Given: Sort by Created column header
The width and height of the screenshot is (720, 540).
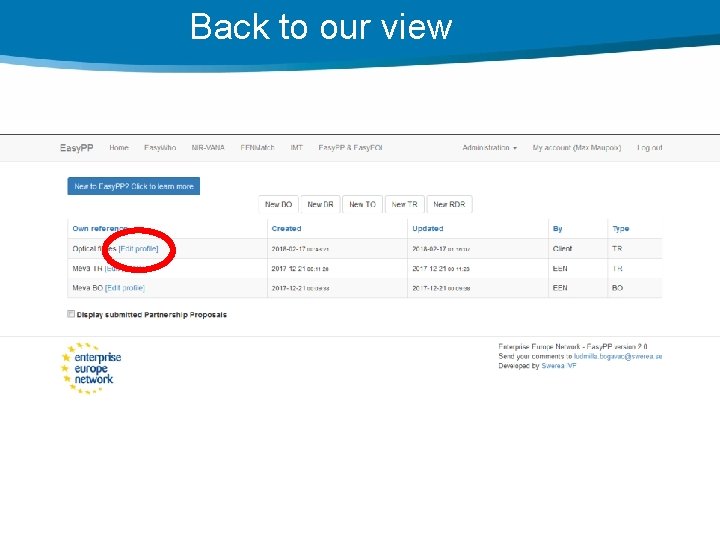Looking at the screenshot, I should [x=286, y=229].
